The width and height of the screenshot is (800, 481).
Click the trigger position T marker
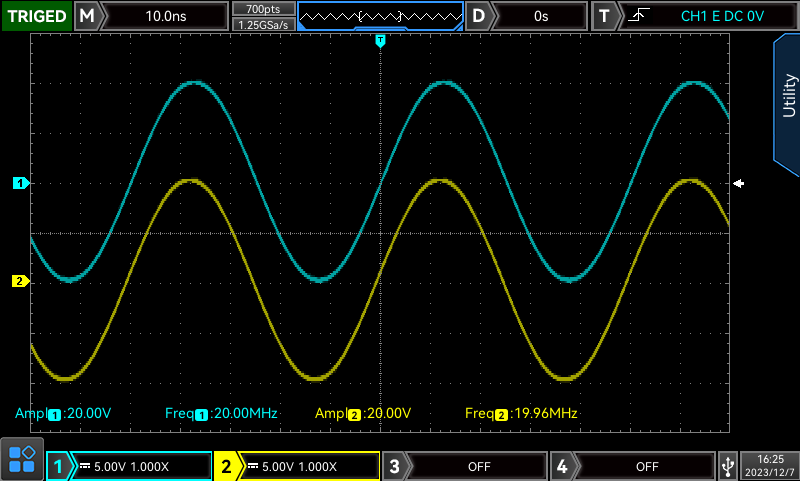pos(380,40)
